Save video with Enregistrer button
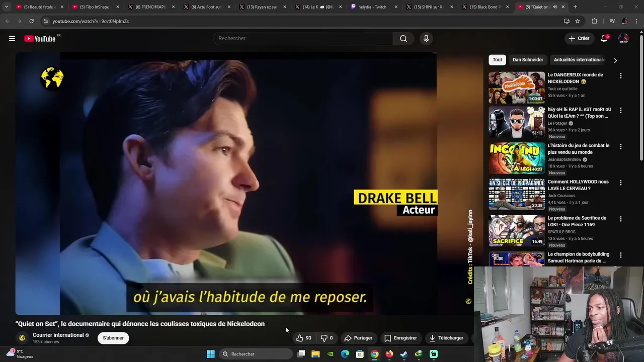 point(400,338)
